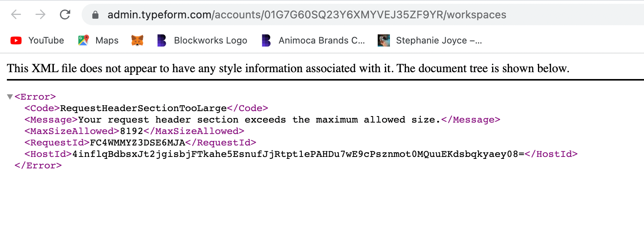Click the opening Error tag
Image resolution: width=644 pixels, height=252 pixels.
tap(35, 97)
